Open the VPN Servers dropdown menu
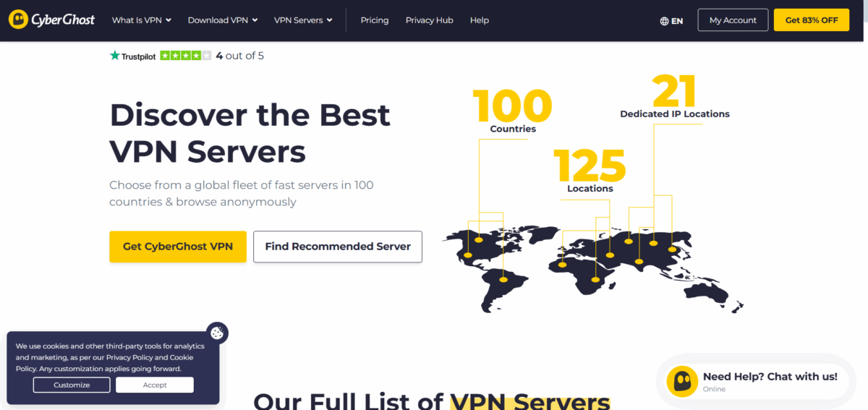868x410 pixels. tap(303, 20)
